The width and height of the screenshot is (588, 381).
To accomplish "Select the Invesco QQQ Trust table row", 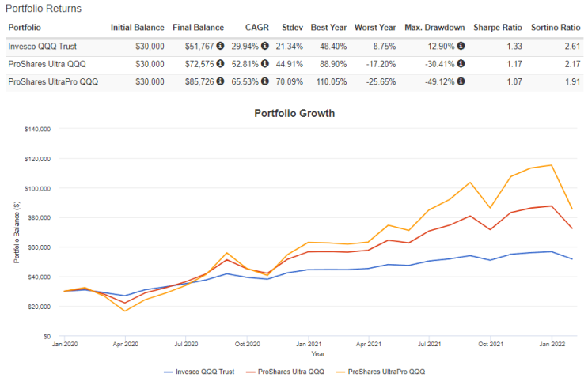I will (x=294, y=46).
